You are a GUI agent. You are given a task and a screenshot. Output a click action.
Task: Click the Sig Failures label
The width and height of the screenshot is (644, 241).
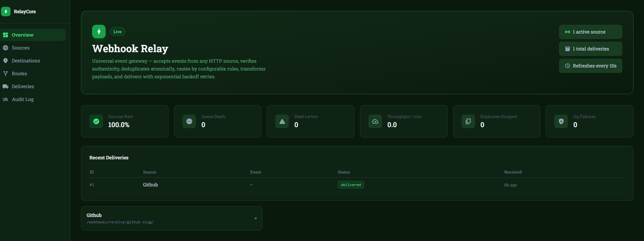[584, 117]
